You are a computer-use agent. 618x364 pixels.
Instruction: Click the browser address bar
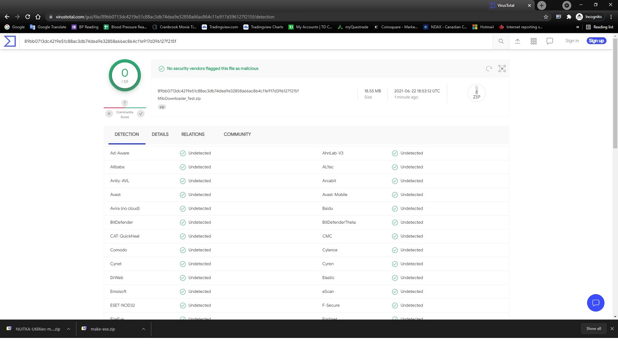pos(294,17)
